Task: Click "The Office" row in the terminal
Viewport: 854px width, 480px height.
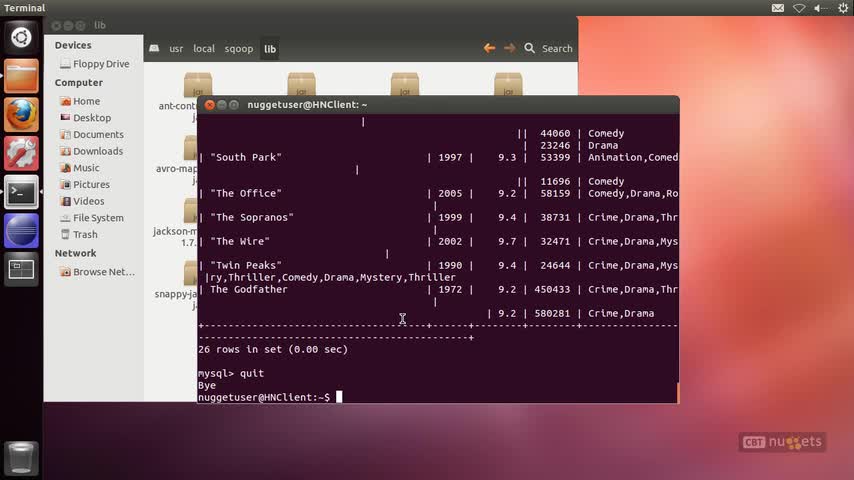Action: pyautogui.click(x=438, y=193)
